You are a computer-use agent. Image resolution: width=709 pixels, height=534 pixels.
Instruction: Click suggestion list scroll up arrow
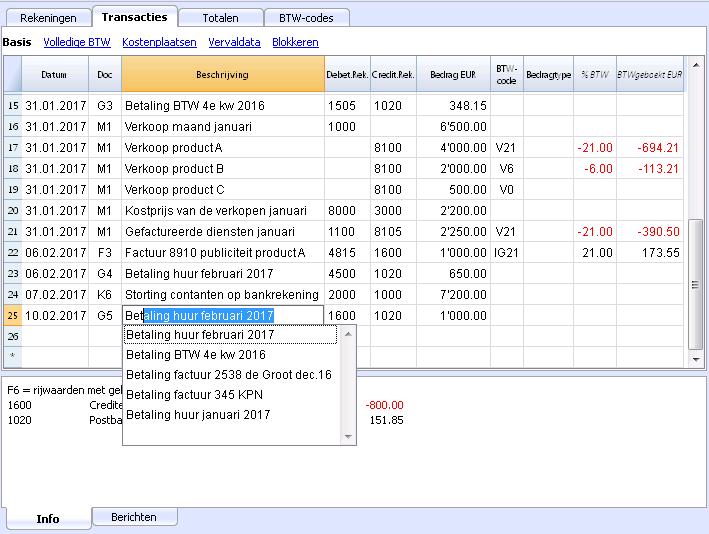[x=348, y=334]
